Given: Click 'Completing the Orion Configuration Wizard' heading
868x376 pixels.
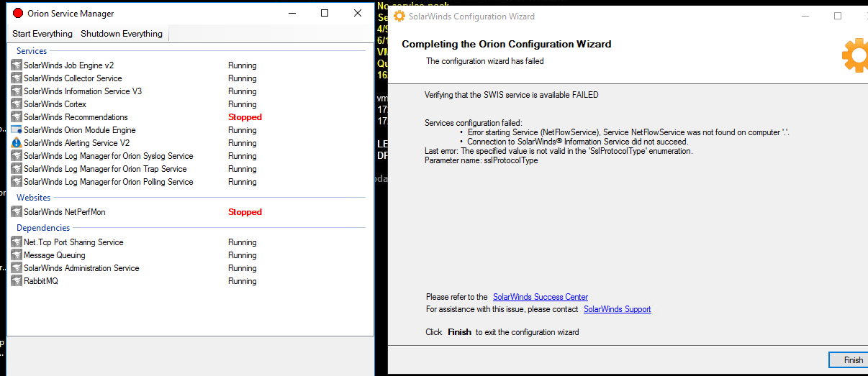Looking at the screenshot, I should [x=506, y=44].
